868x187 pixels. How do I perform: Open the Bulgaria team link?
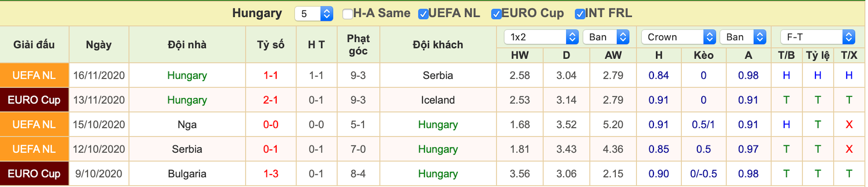click(187, 174)
